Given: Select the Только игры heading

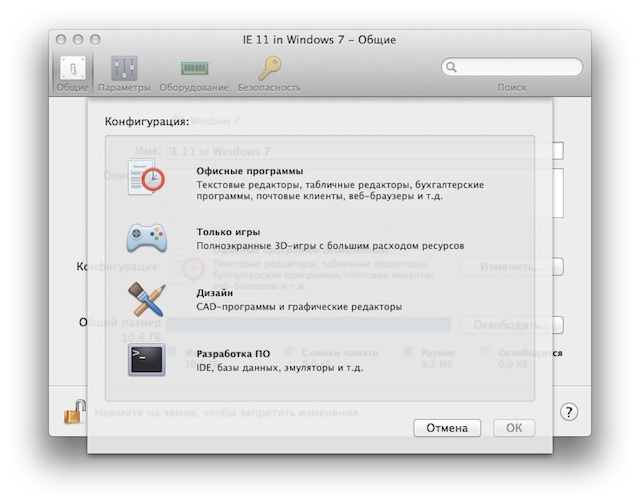Looking at the screenshot, I should click(x=228, y=232).
